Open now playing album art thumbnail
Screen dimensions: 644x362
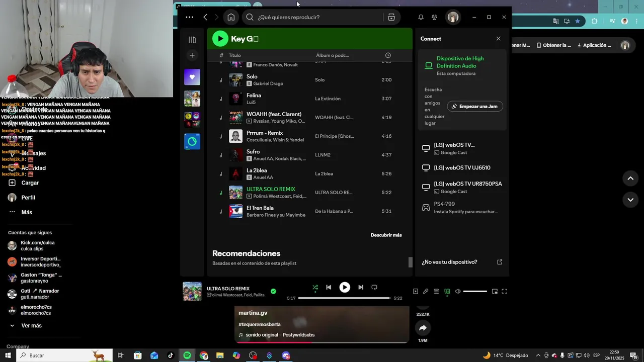[192, 291]
